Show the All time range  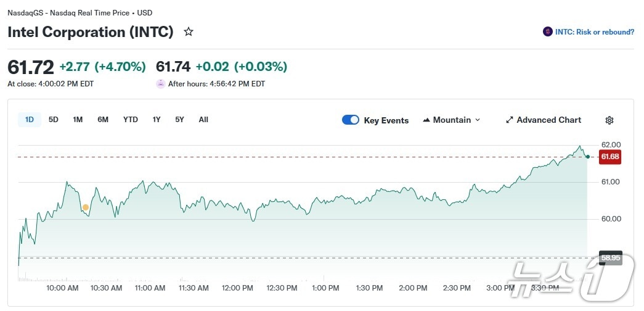203,120
